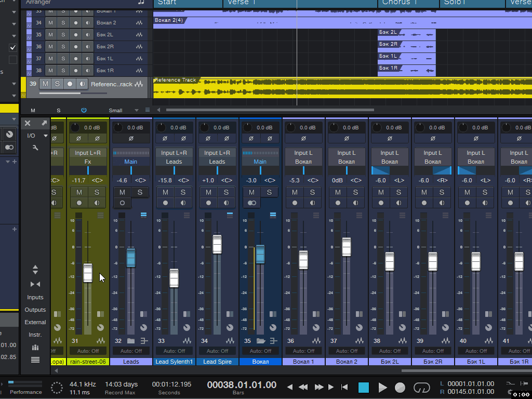Show the Inputs section in mixer
The height and width of the screenshot is (399, 532).
point(35,297)
